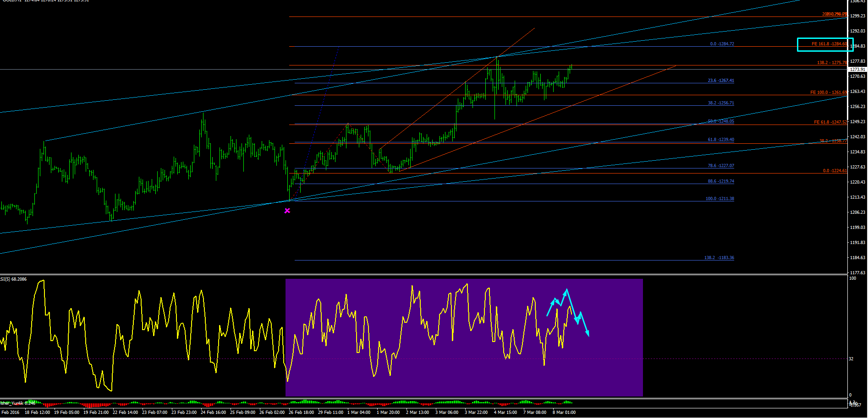Click the 2 Mar 13:00 time label
The height and width of the screenshot is (418, 868).
(x=418, y=413)
